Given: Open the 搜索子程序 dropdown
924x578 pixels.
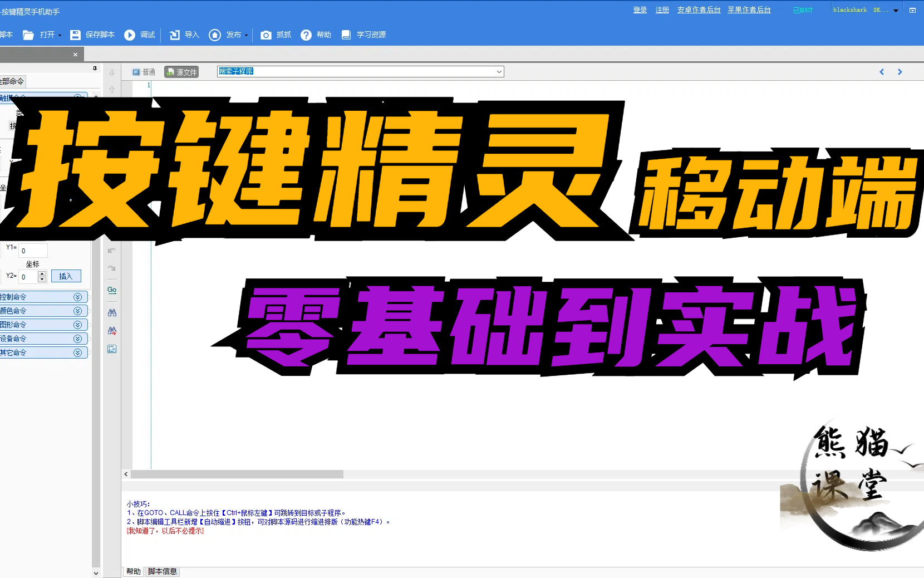Looking at the screenshot, I should pos(499,71).
